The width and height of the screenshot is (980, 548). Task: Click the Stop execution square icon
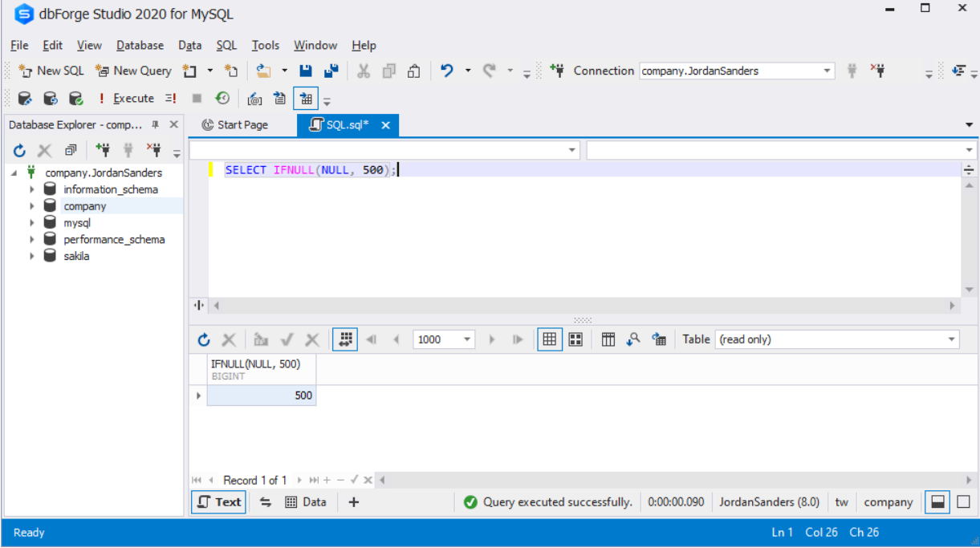point(197,98)
